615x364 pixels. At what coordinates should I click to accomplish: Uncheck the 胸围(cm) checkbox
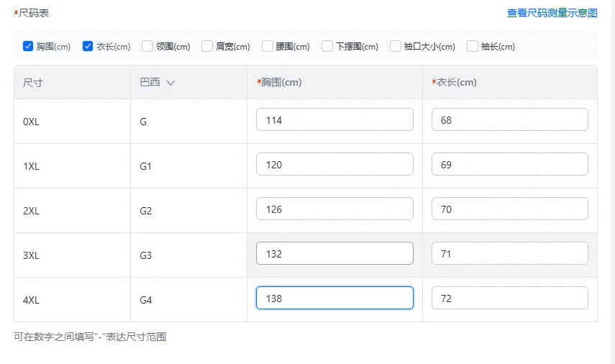point(28,47)
